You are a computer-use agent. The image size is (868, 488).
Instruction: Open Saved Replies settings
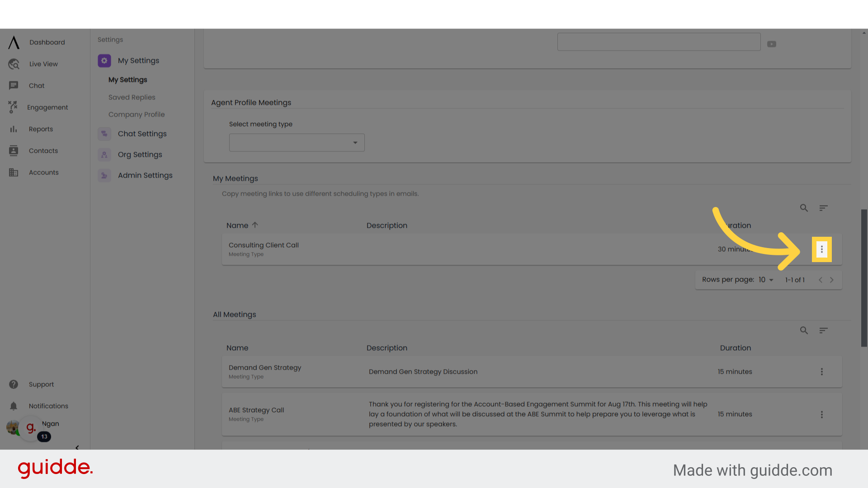point(132,97)
